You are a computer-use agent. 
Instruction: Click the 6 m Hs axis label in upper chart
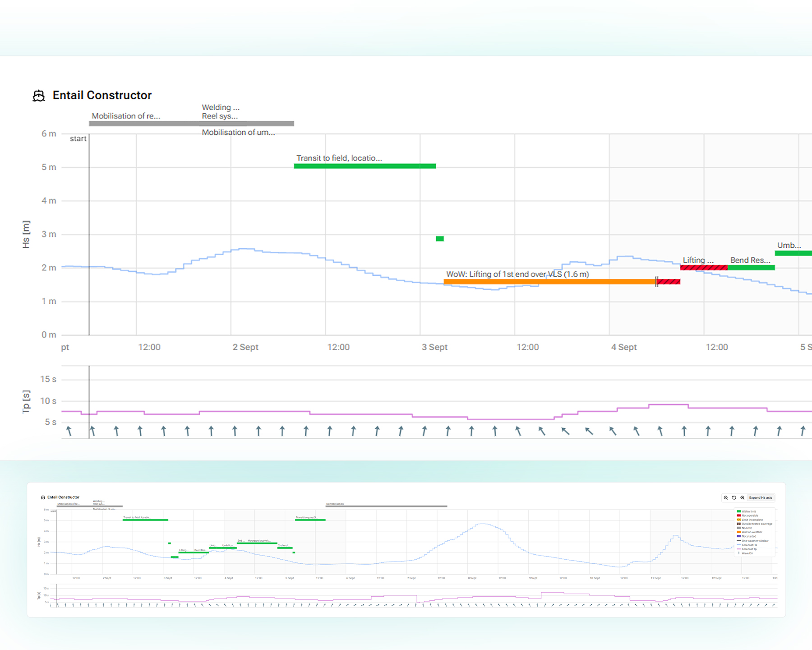[x=49, y=134]
